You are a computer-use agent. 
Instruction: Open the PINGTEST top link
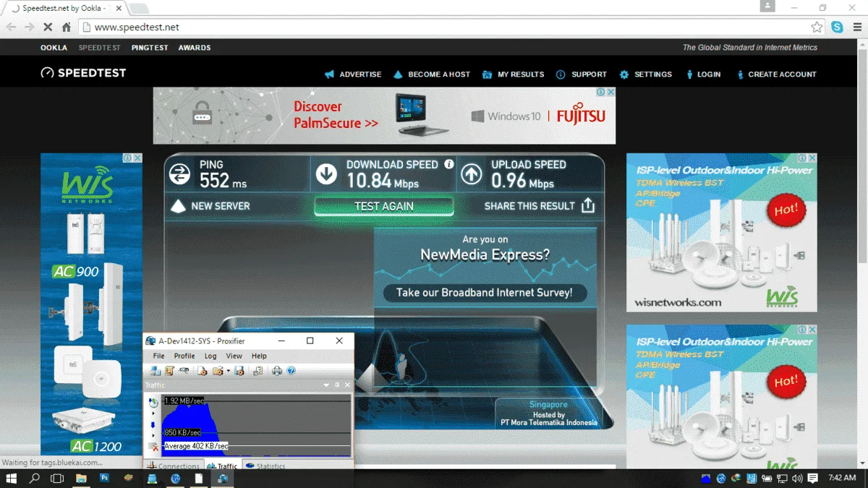tap(150, 48)
